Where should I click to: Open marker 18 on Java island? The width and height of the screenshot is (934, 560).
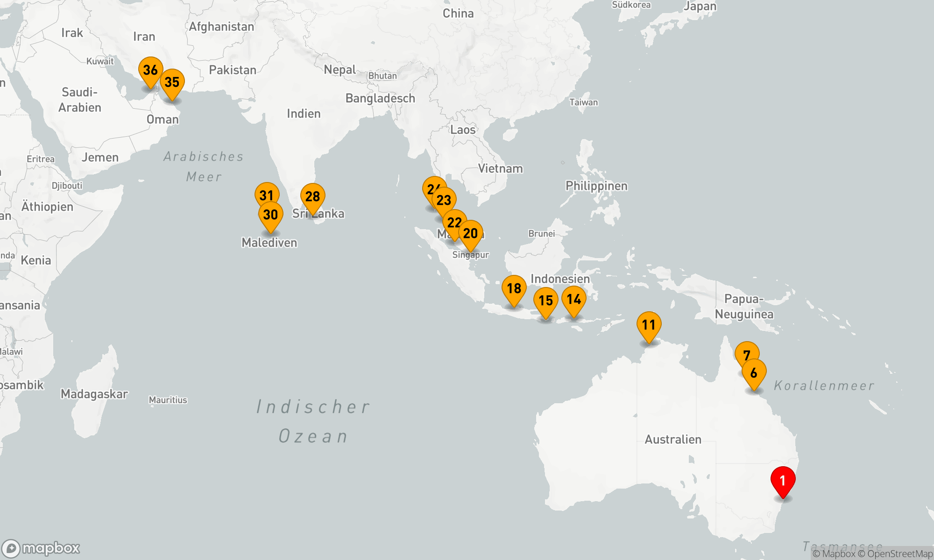[x=514, y=289]
